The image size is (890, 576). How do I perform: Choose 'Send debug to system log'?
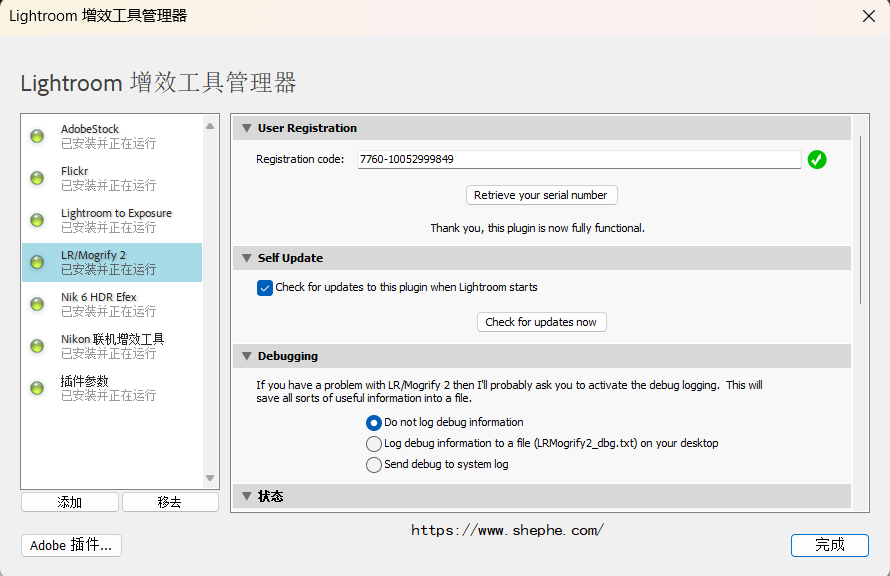[374, 464]
